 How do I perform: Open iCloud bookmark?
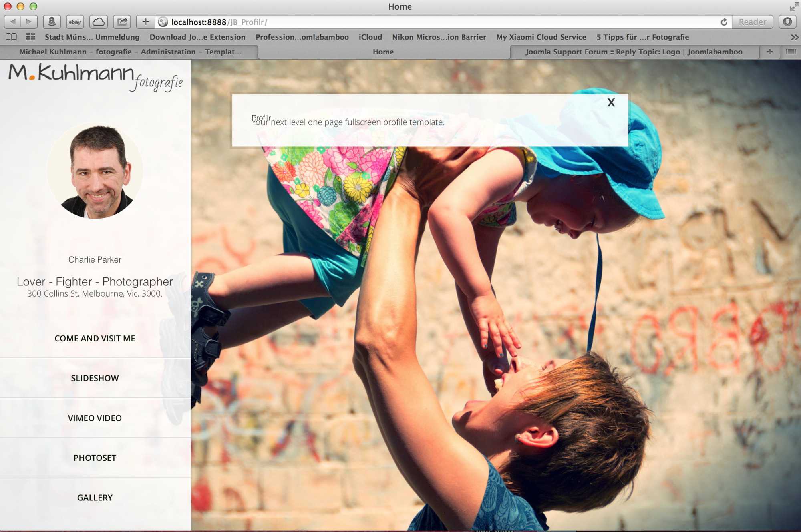(x=370, y=37)
